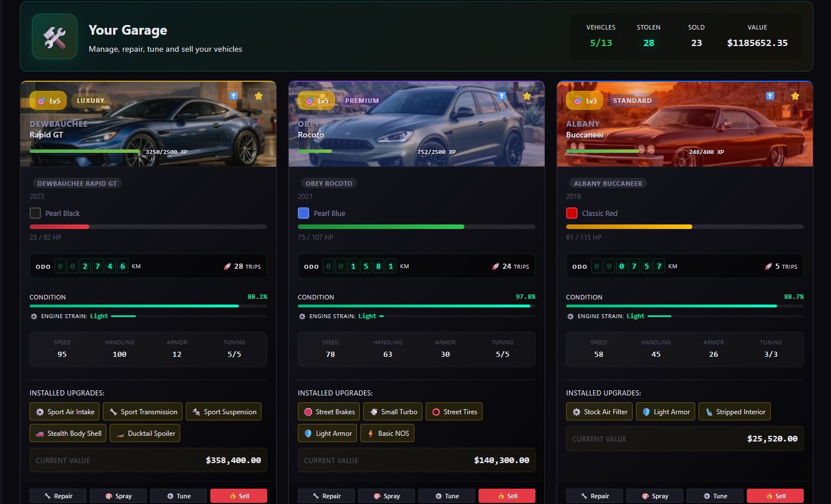The image size is (831, 504).
Task: Toggle favorite star on Rapid GT card
Action: coord(259,96)
